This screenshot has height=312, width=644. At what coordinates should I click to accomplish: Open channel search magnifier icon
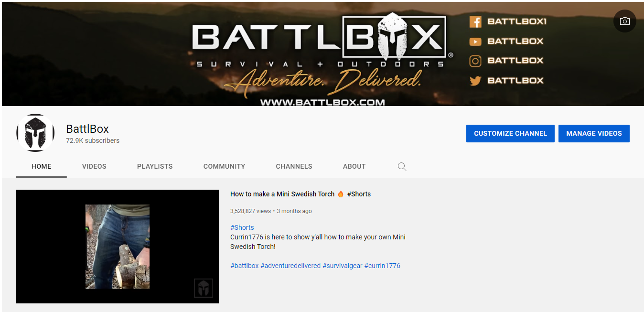click(402, 166)
